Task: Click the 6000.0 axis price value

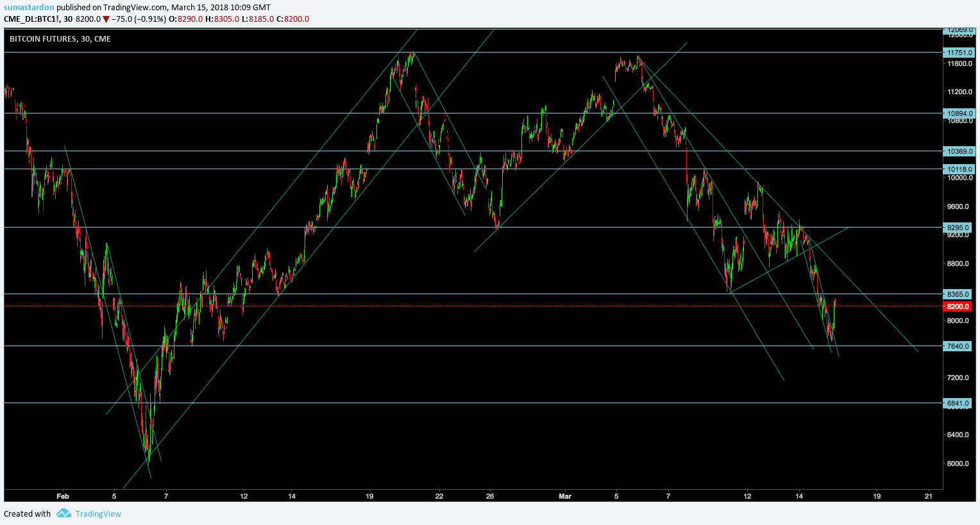Action: click(x=958, y=463)
